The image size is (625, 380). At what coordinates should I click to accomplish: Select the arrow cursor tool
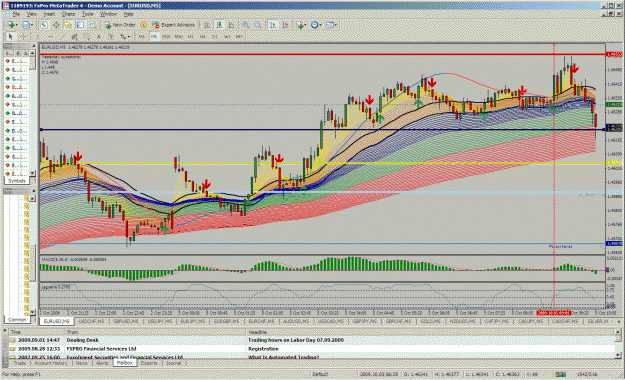[x=10, y=36]
